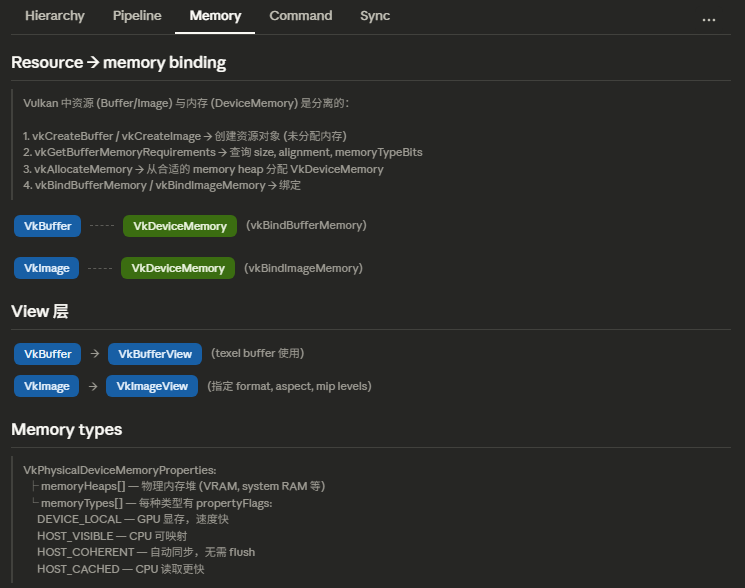Switch to the Hierarchy tab

coord(55,16)
